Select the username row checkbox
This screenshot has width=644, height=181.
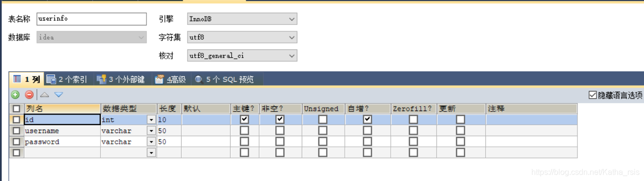tap(16, 131)
